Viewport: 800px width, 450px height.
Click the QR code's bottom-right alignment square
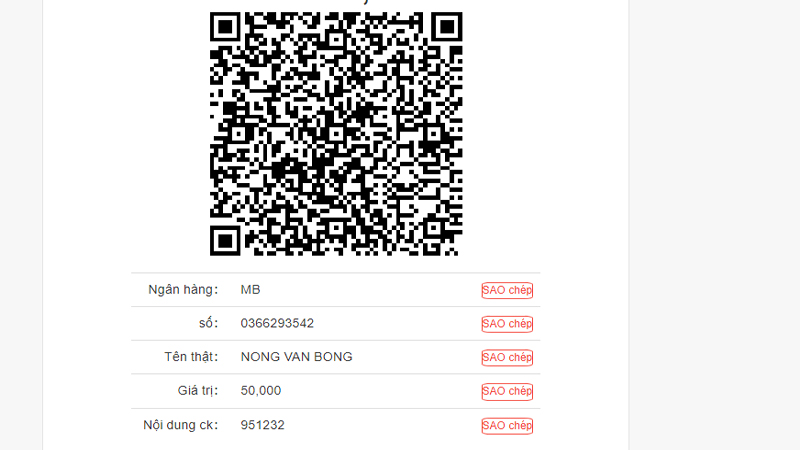click(433, 227)
